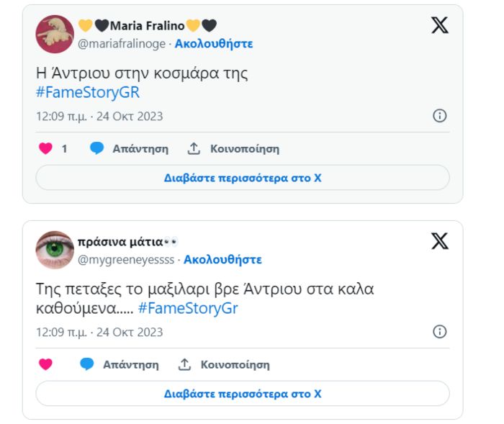Open green eye profile avatar
Viewport: 504px width, 424px height.
pos(55,250)
